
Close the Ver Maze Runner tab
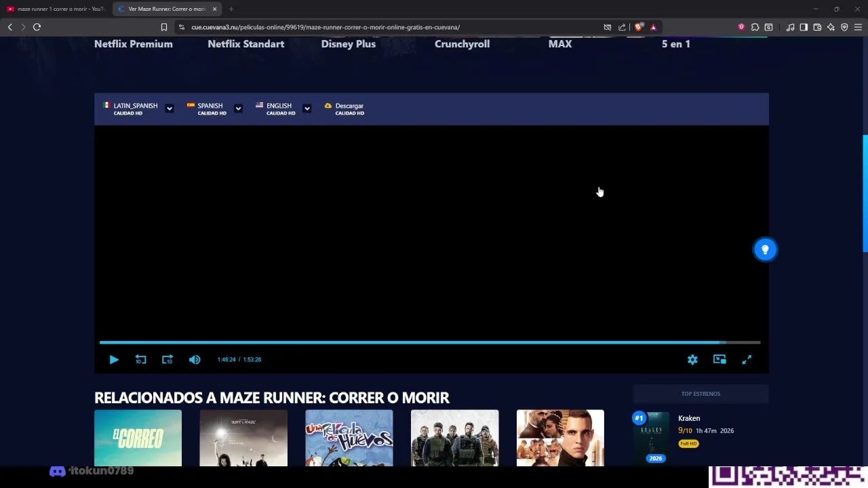coord(214,9)
